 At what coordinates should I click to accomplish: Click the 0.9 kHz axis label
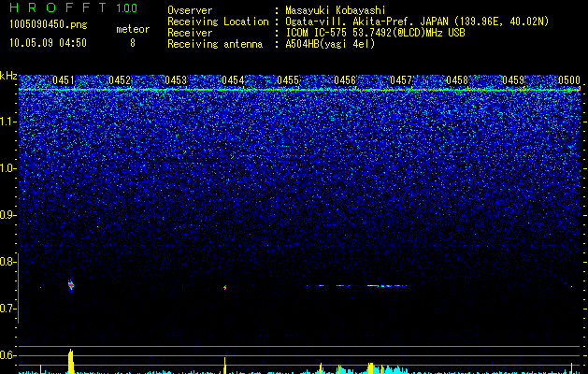7,215
